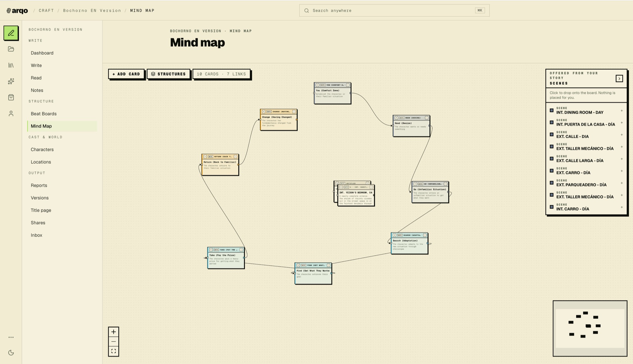Open the Go (Unfamiliar Situation) card menu
The width and height of the screenshot is (633, 364).
[x=446, y=184]
